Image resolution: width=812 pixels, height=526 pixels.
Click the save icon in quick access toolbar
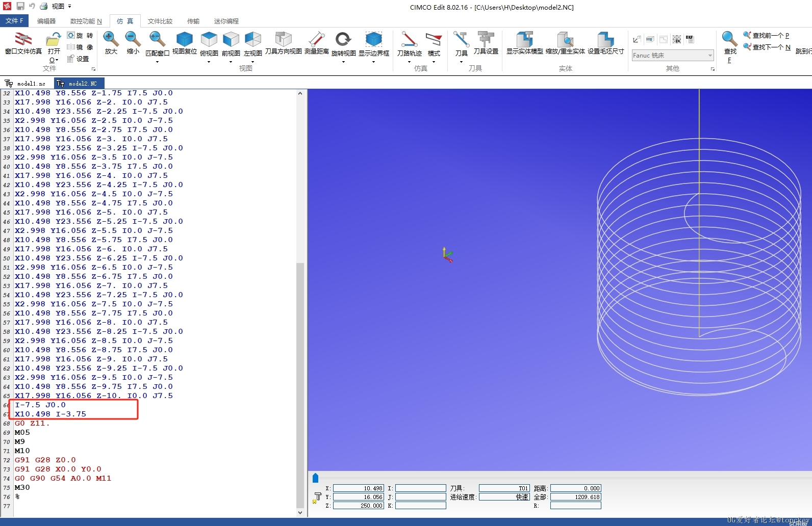pos(20,6)
